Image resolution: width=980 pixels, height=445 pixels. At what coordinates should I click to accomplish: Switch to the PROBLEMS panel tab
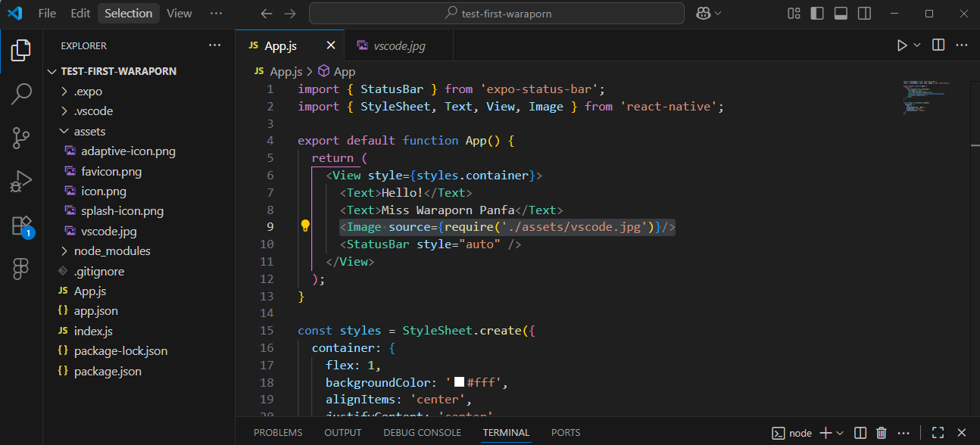tap(278, 433)
